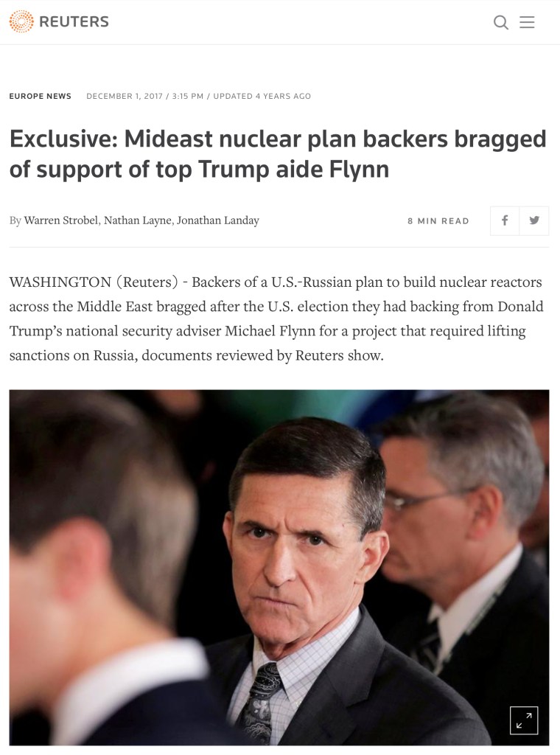Click the Updated 4 Years Ago label
The height and width of the screenshot is (755, 560).
coord(262,96)
